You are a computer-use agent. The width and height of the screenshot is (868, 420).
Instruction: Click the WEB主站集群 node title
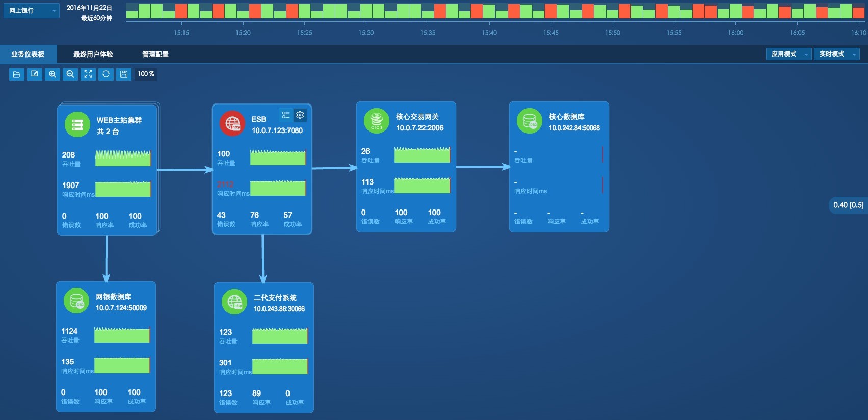point(119,120)
